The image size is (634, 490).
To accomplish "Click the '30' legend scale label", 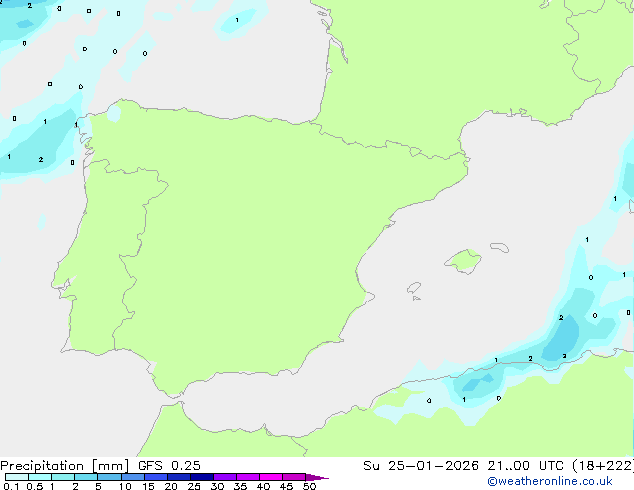I will [x=217, y=486].
